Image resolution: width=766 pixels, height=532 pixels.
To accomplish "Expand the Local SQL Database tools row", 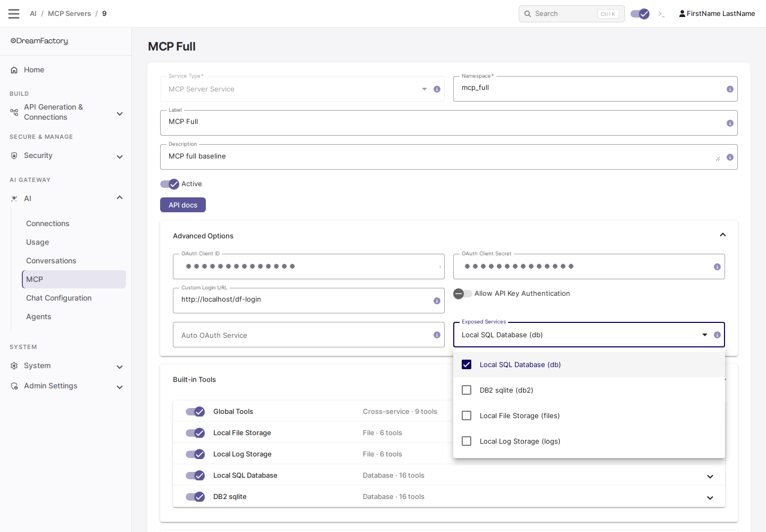I will coord(710,477).
